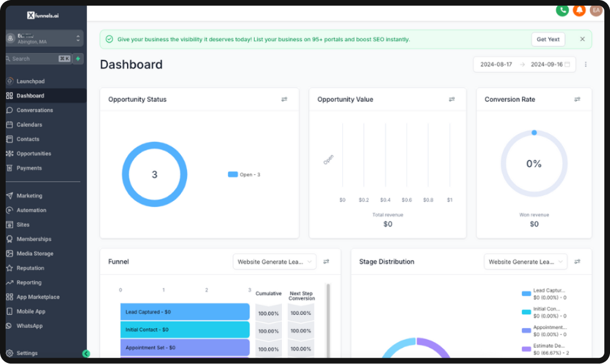Screen dimensions: 610x364
Task: Open the three-dot menu beside the date range
Action: point(585,64)
